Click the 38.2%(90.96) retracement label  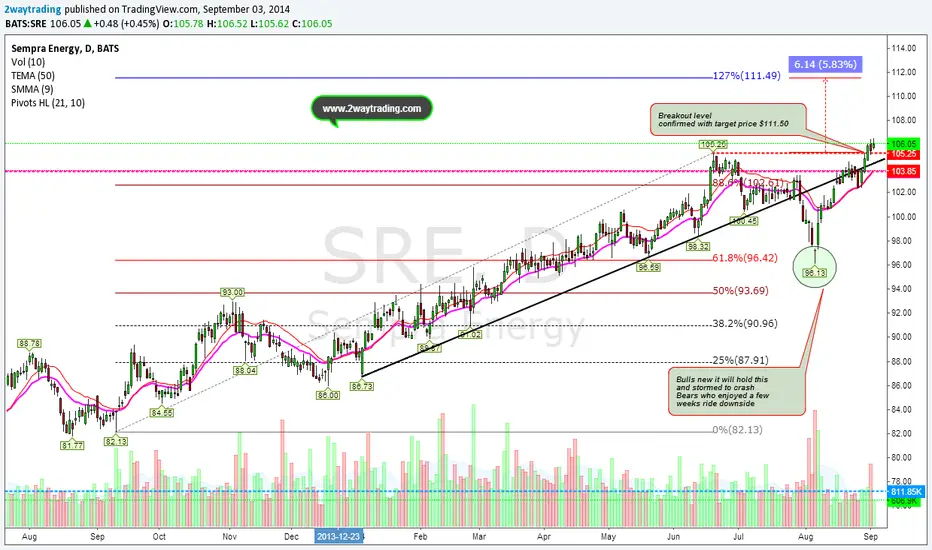[745, 323]
